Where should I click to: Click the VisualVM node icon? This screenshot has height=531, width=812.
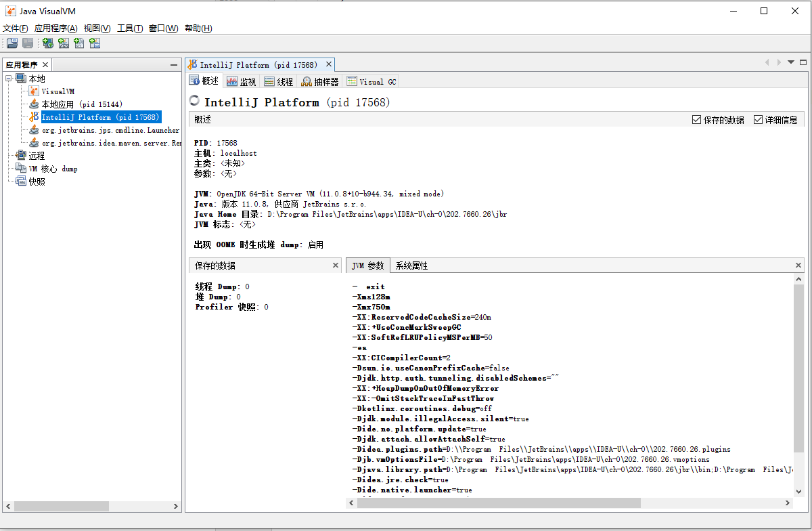pyautogui.click(x=35, y=91)
